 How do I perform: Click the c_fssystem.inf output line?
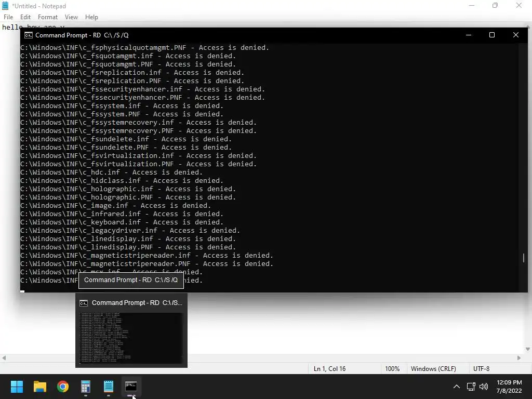point(122,106)
